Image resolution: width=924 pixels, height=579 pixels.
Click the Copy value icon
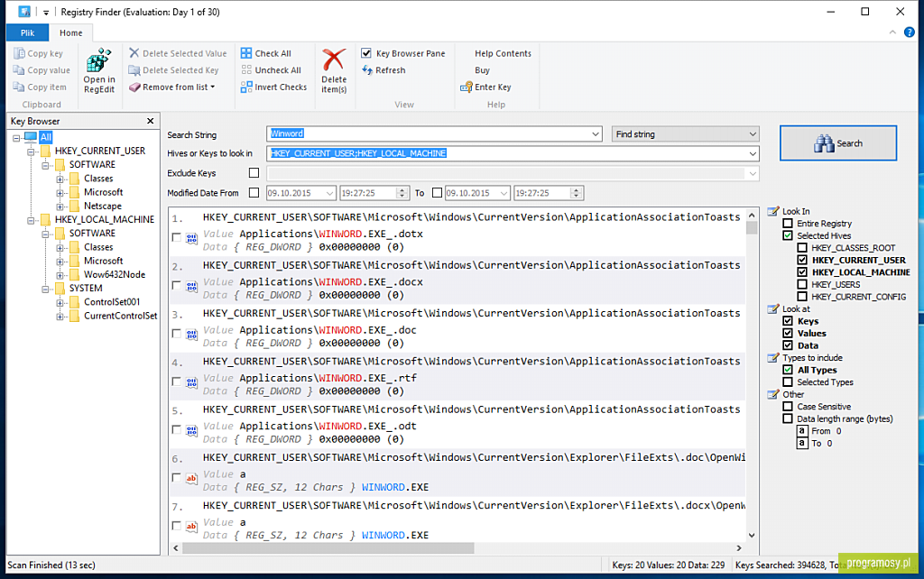tap(19, 70)
